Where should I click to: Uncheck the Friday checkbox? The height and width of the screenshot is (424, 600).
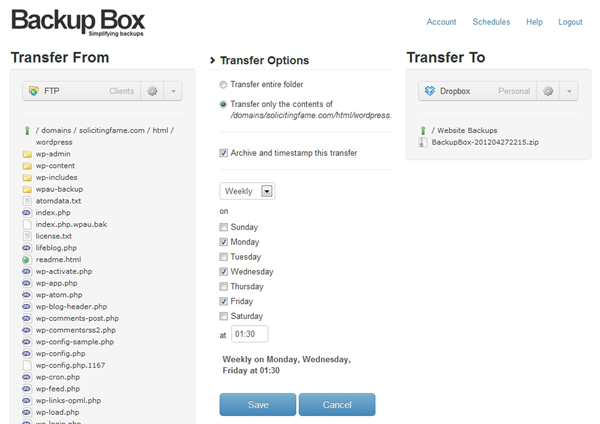click(x=223, y=302)
